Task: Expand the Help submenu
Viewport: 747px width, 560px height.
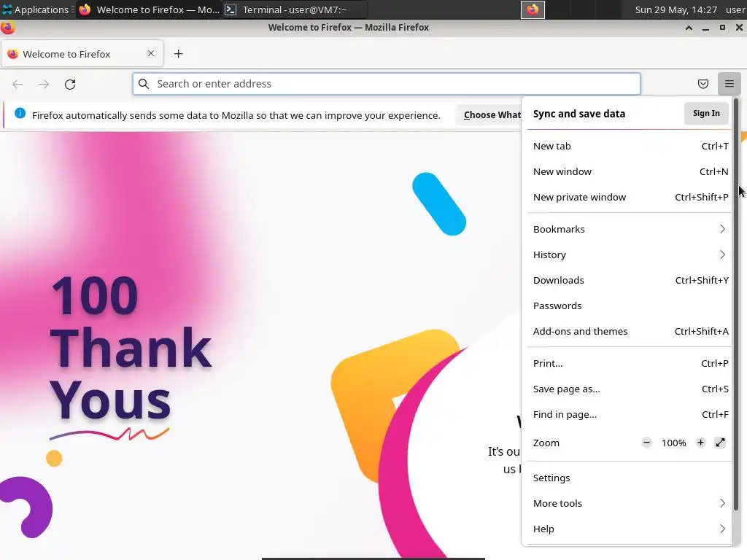Action: coord(629,529)
